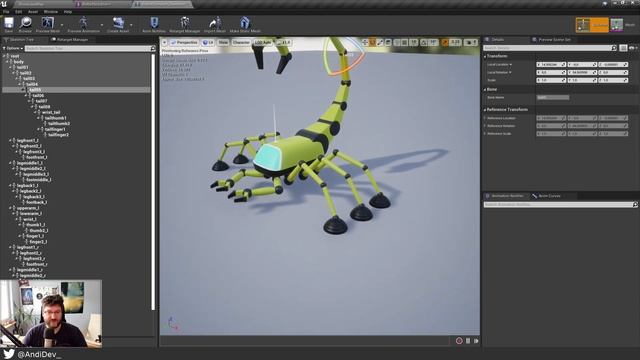Screen dimensions: 640x360
Task: Open the Skeleton Tree Options dropdown
Action: (x=13, y=48)
